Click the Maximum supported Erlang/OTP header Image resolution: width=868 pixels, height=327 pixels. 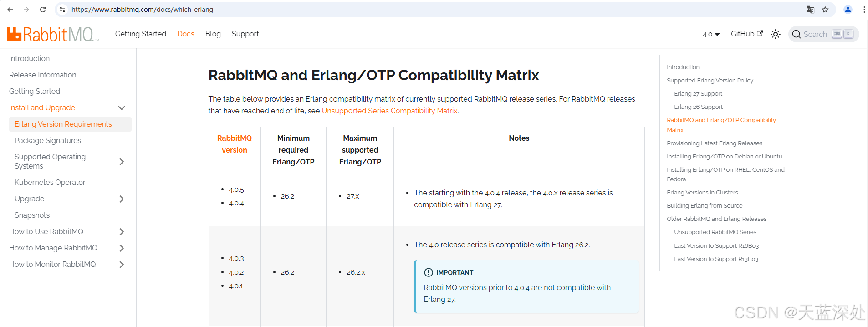360,150
